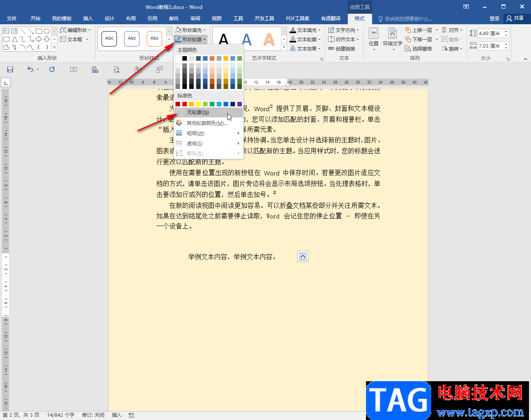The width and height of the screenshot is (531, 420).
Task: Click the shape width field 7.03 厘米
Action: [x=491, y=46]
